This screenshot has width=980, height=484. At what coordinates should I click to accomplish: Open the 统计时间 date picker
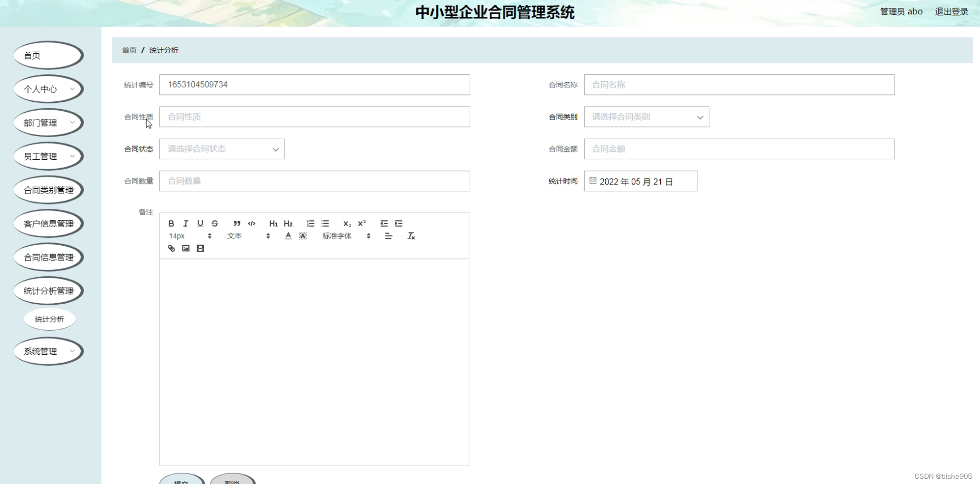point(640,181)
